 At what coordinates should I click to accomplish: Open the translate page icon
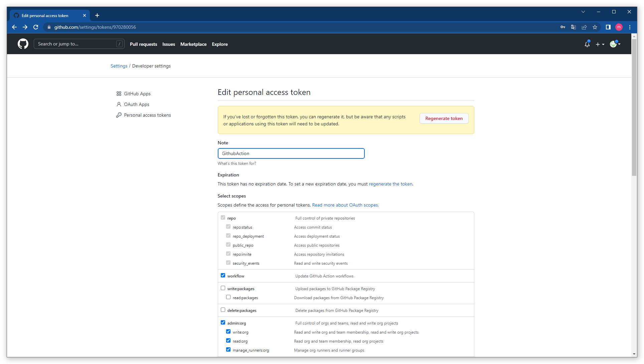tap(573, 27)
